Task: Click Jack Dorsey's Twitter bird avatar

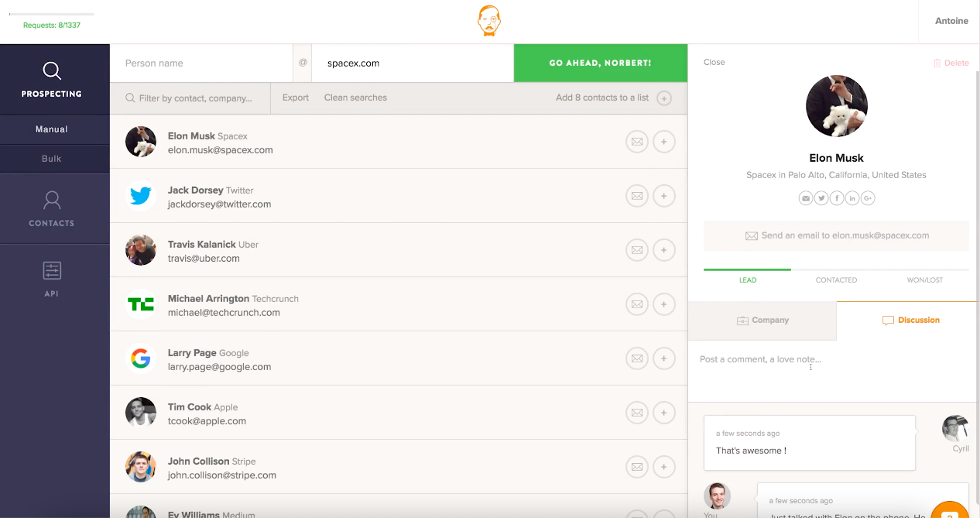Action: pos(141,196)
